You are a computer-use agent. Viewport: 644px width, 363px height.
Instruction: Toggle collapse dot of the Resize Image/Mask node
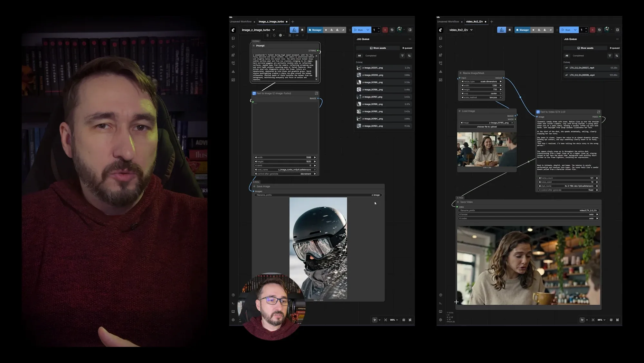[460, 73]
